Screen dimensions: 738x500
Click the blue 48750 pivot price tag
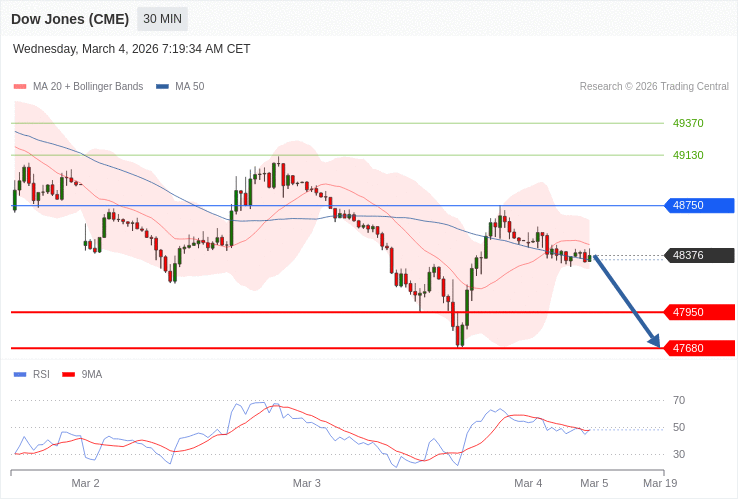coord(699,205)
